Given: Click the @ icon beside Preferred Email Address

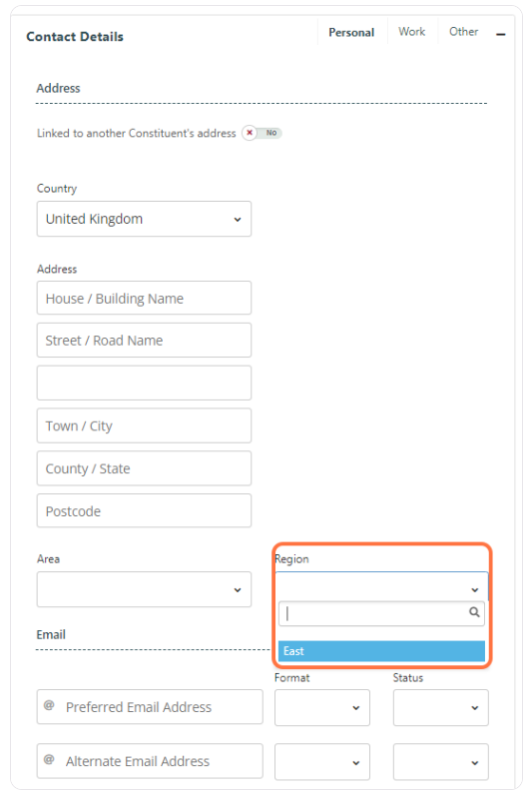Looking at the screenshot, I should (49, 705).
